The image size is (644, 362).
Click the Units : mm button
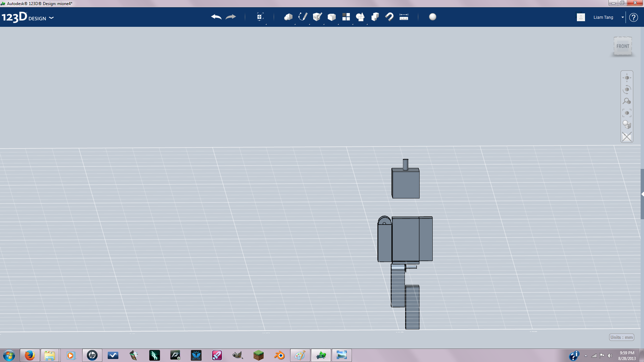622,337
